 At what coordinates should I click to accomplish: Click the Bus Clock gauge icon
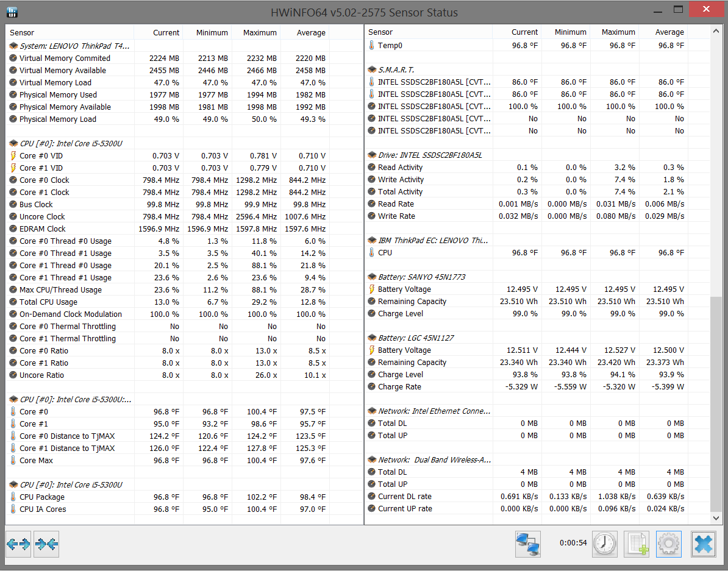13,204
